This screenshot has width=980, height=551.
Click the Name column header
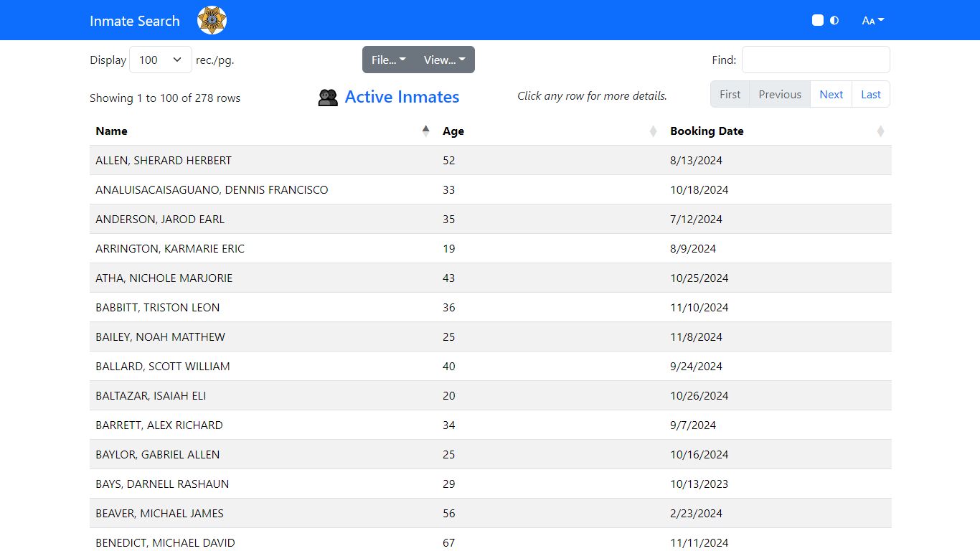click(263, 131)
